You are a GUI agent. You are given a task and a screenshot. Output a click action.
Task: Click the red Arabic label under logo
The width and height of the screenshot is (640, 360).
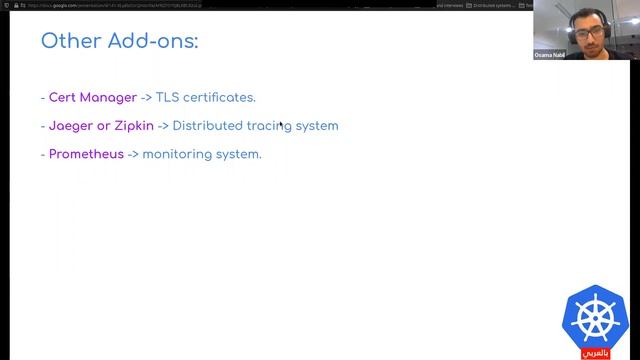click(x=596, y=353)
